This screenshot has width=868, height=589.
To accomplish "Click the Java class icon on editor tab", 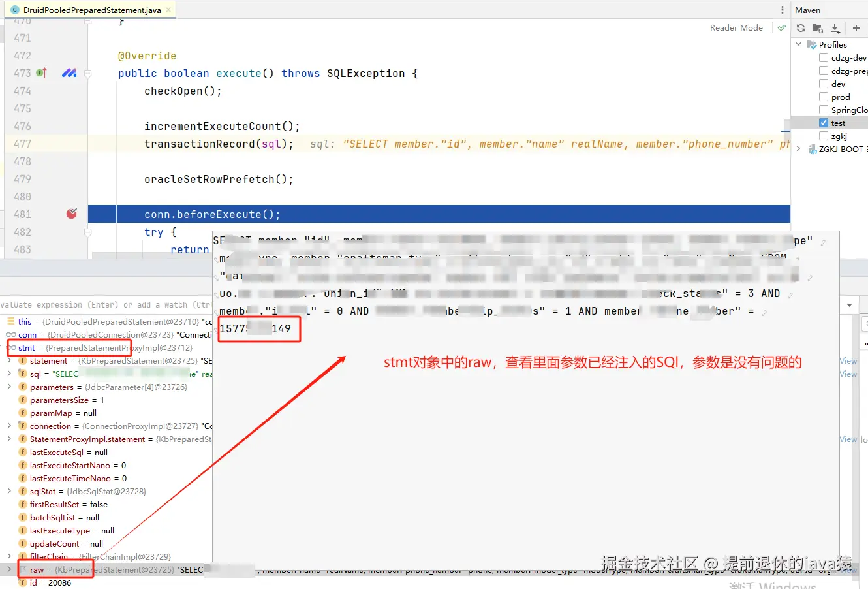I will tap(15, 10).
